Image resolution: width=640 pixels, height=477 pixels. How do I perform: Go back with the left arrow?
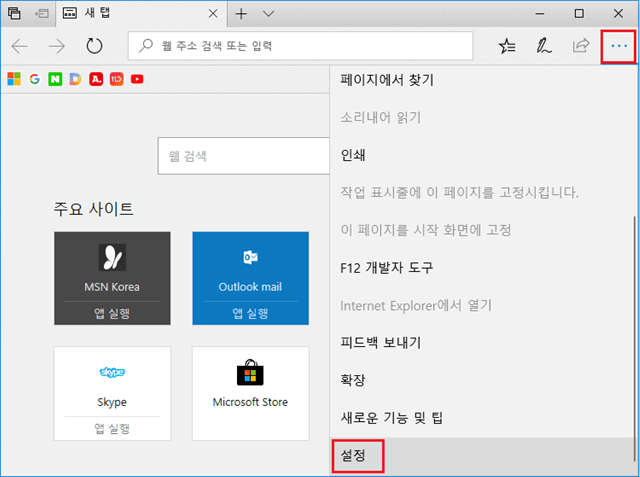pos(19,46)
